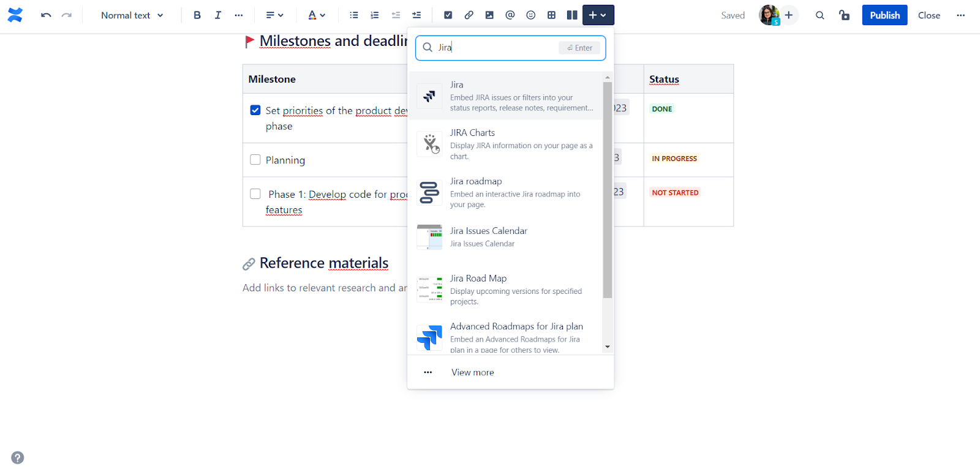Insert a table
The width and height of the screenshot is (980, 469).
[552, 15]
